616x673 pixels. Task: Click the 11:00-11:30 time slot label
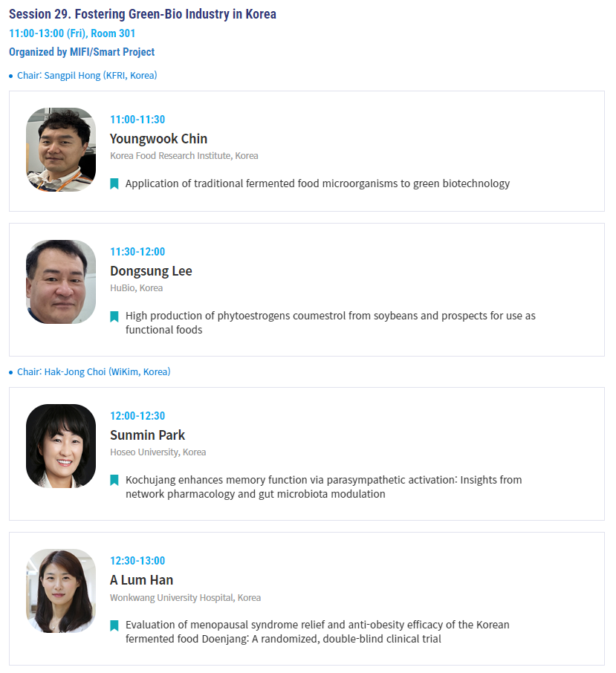pyautogui.click(x=137, y=120)
